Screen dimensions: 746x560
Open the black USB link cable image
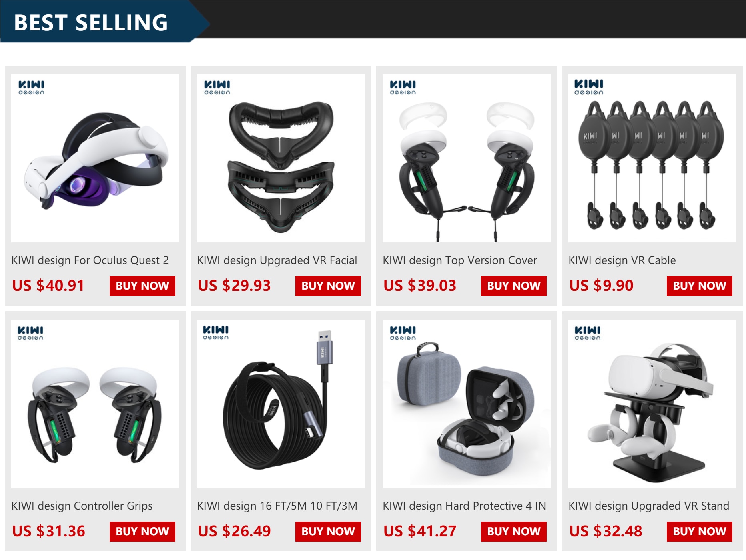pyautogui.click(x=281, y=404)
